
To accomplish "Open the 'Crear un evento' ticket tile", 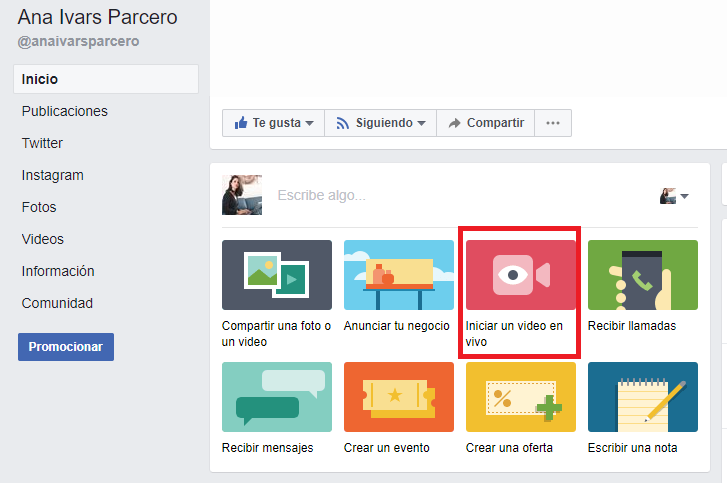I will click(x=399, y=397).
